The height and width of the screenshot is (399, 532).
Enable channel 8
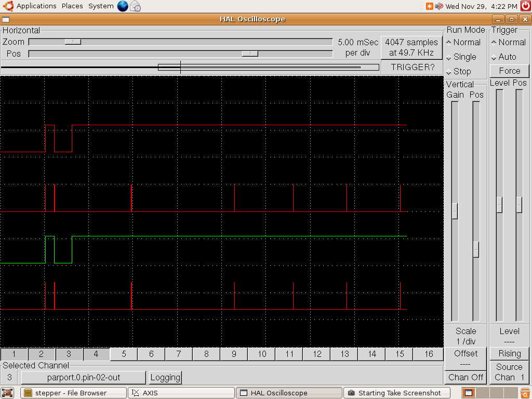(206, 354)
